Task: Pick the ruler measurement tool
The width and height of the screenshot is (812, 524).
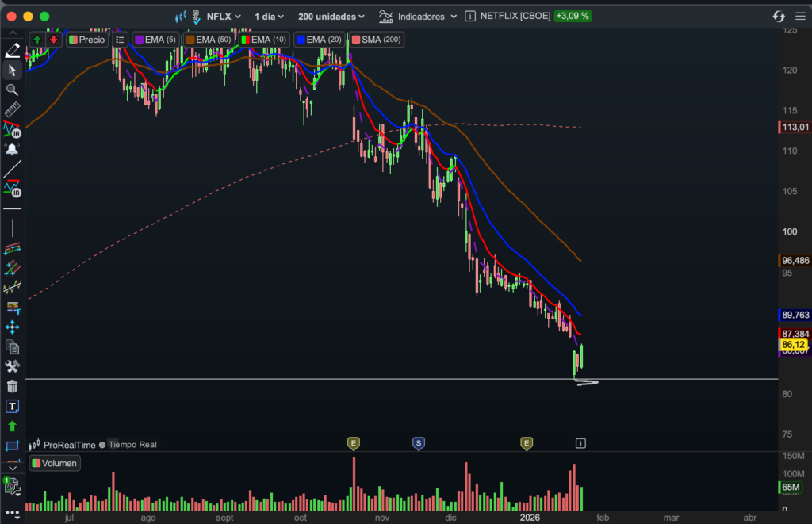Action: (x=13, y=109)
